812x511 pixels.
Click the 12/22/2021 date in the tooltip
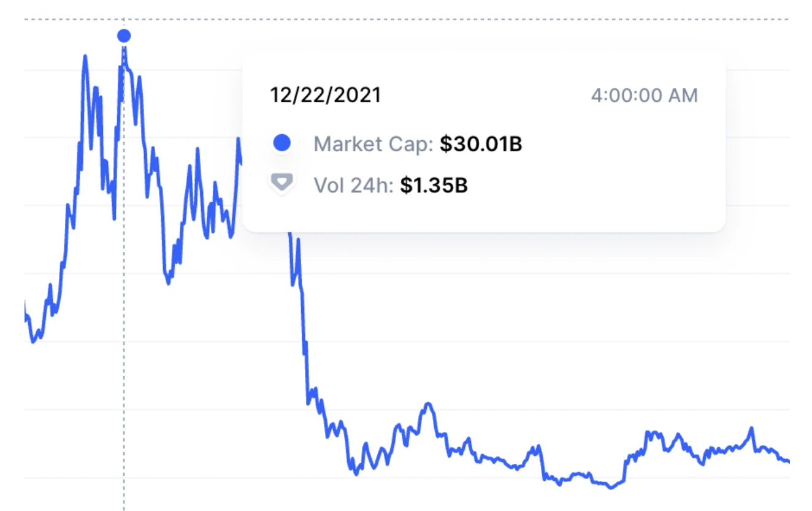click(326, 96)
